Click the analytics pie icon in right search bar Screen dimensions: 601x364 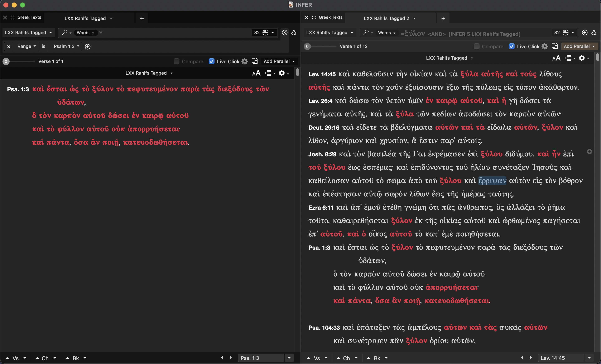pyautogui.click(x=565, y=32)
